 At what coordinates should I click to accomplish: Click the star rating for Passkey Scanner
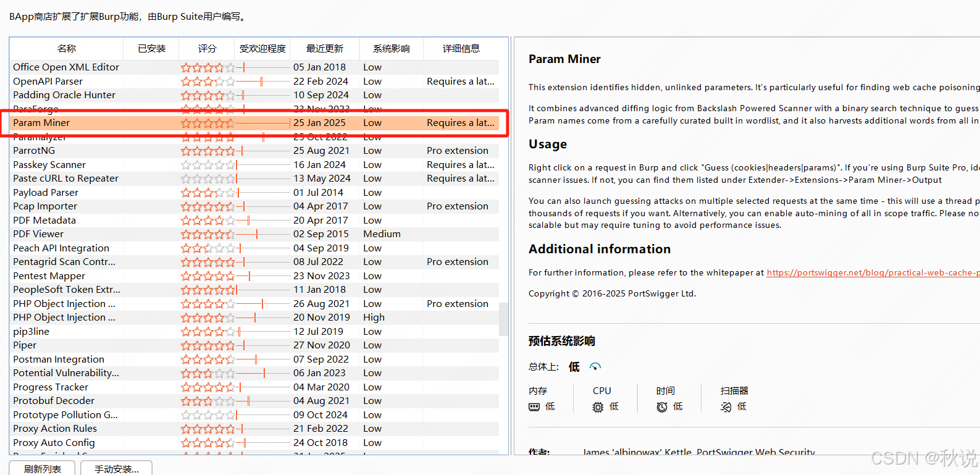(x=207, y=165)
